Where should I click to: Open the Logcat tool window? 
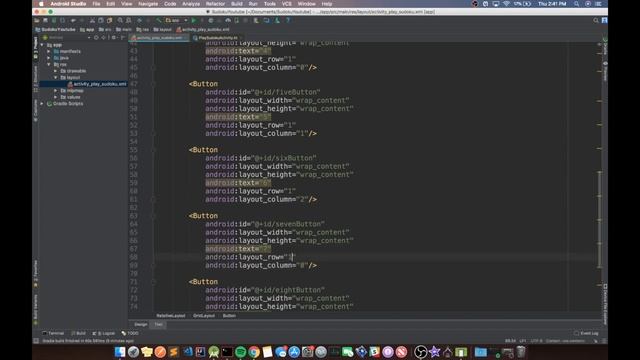(x=104, y=333)
